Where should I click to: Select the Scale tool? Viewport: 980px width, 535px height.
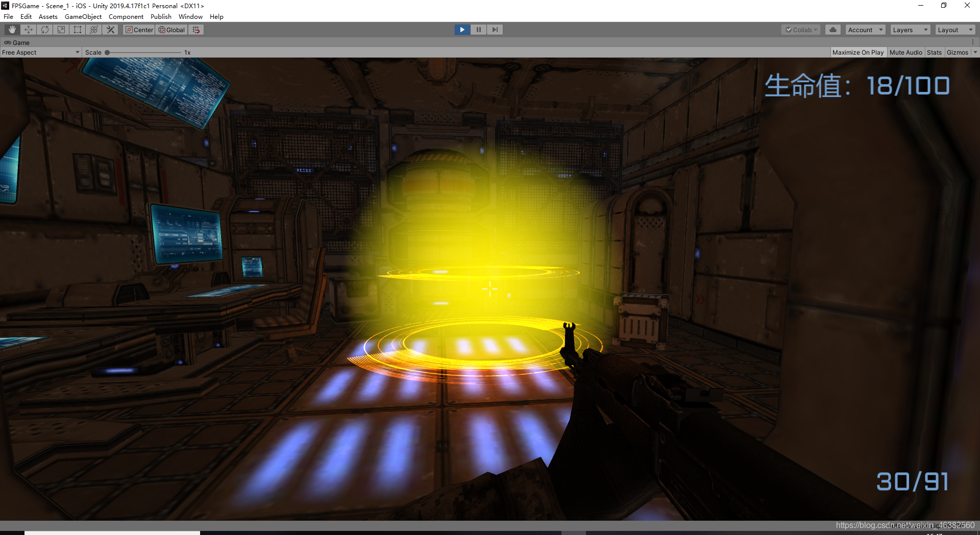[61, 30]
